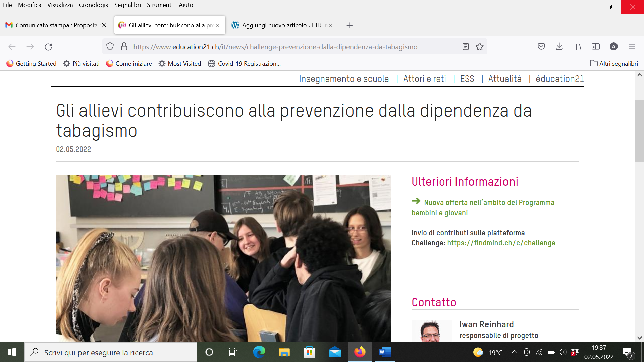Open the volume speaker tray icon
This screenshot has height=362, width=644.
pyautogui.click(x=562, y=352)
